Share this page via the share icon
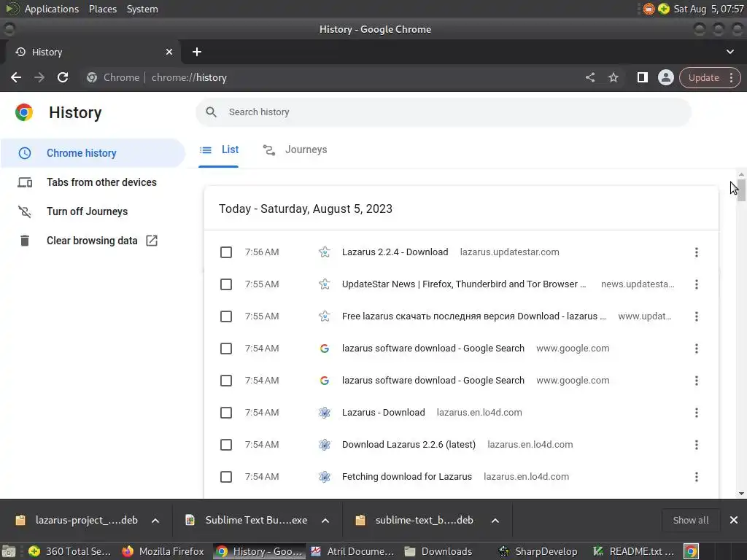The height and width of the screenshot is (560, 747). coord(589,77)
